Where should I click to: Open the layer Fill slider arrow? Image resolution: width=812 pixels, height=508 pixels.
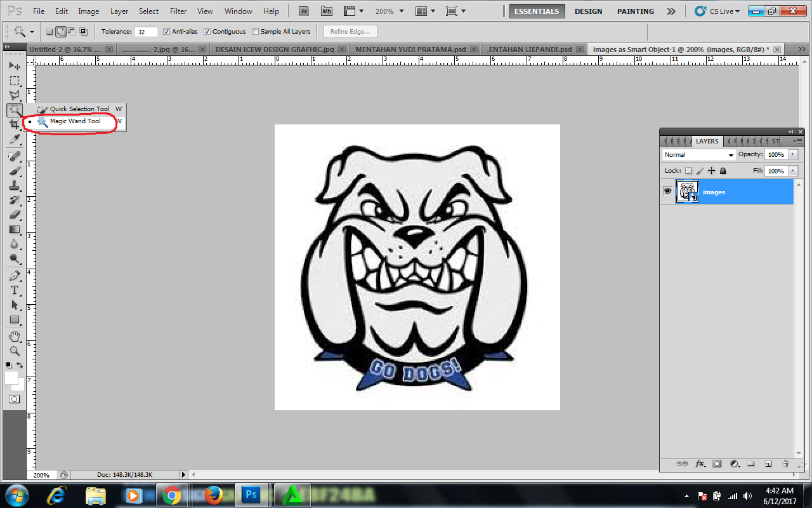[792, 171]
